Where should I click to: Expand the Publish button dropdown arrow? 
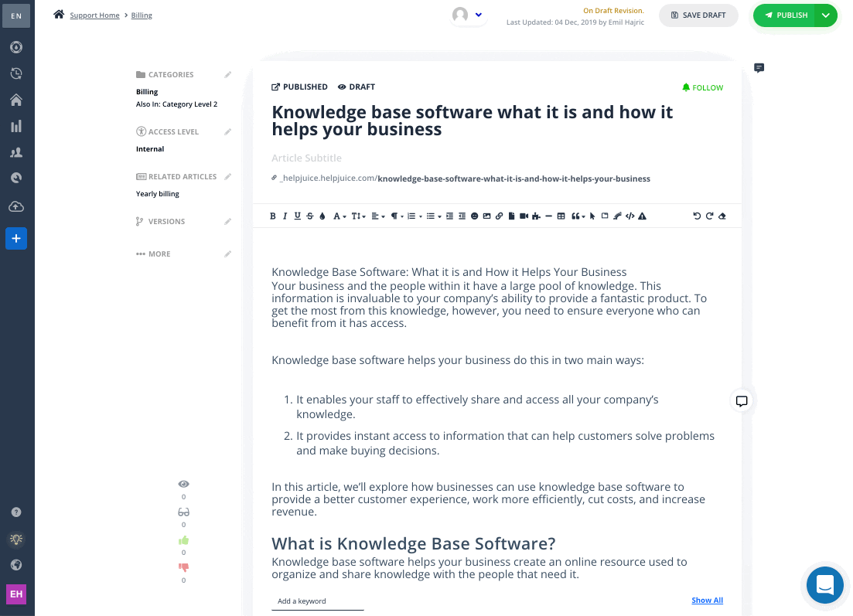[825, 15]
